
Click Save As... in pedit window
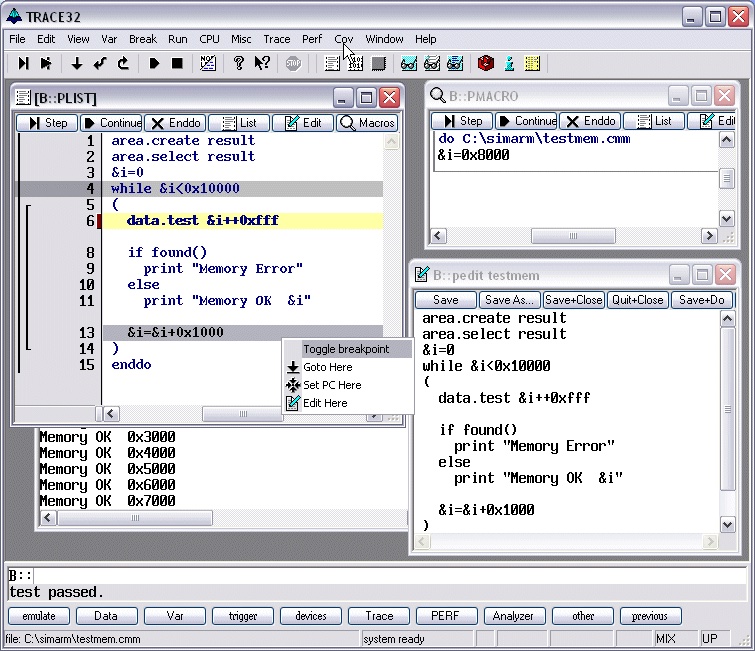point(509,300)
